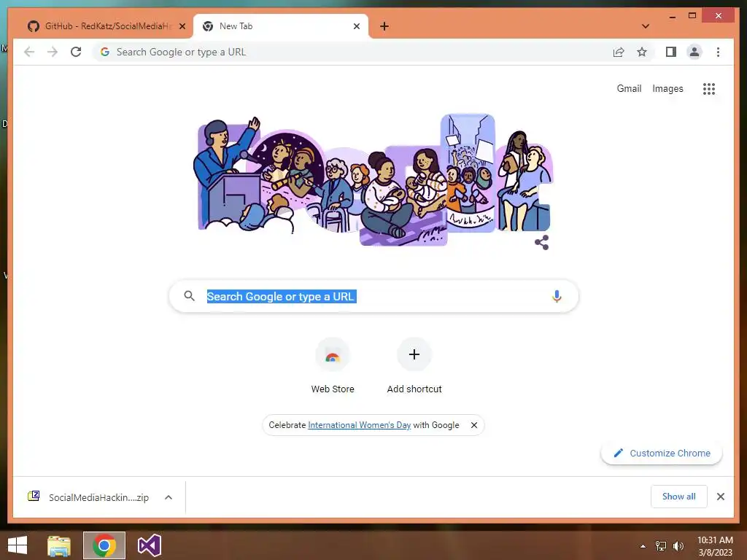Image resolution: width=747 pixels, height=560 pixels.
Task: Click the Google search box
Action: 373,296
